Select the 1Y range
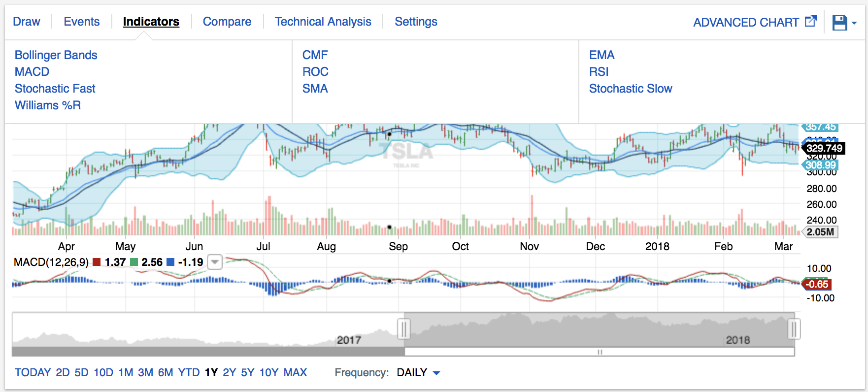Image resolution: width=868 pixels, height=392 pixels. pyautogui.click(x=211, y=373)
